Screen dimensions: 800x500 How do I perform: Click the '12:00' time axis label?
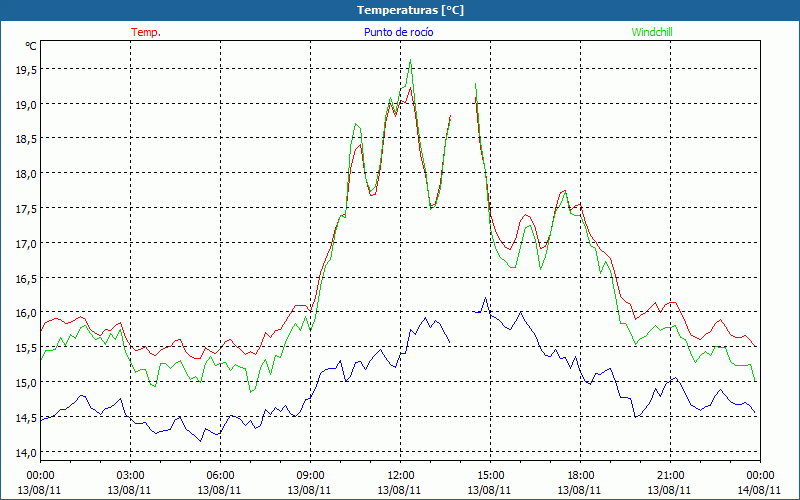(400, 475)
